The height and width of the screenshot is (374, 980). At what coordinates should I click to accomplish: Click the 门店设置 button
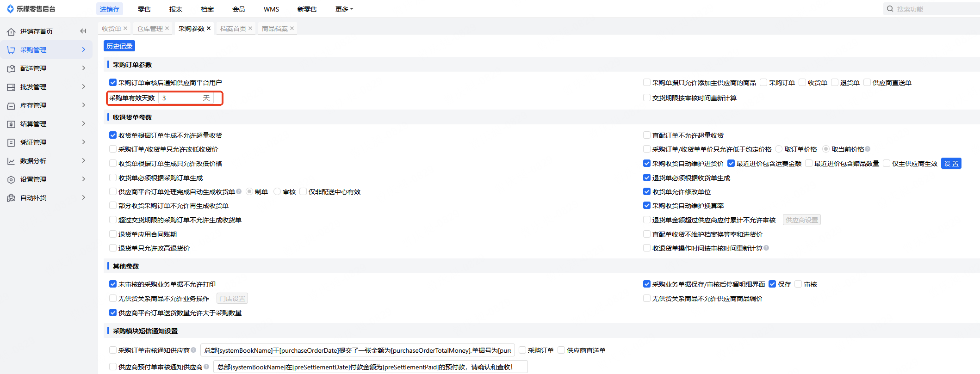(232, 299)
